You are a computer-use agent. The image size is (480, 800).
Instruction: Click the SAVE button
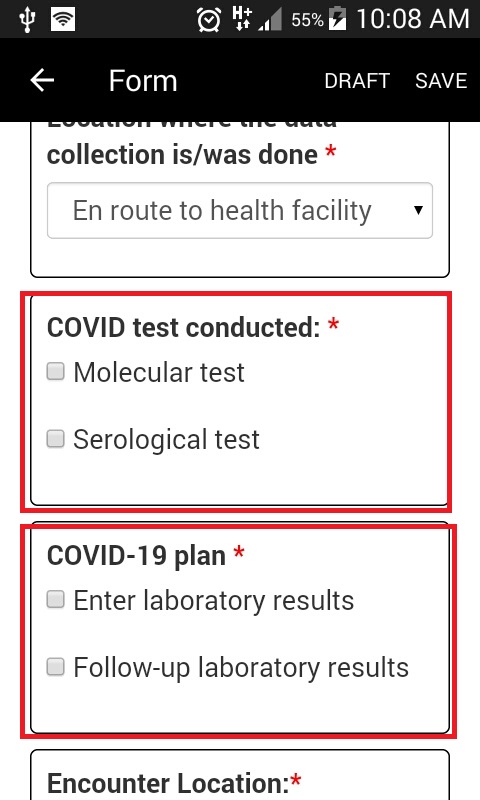click(441, 81)
